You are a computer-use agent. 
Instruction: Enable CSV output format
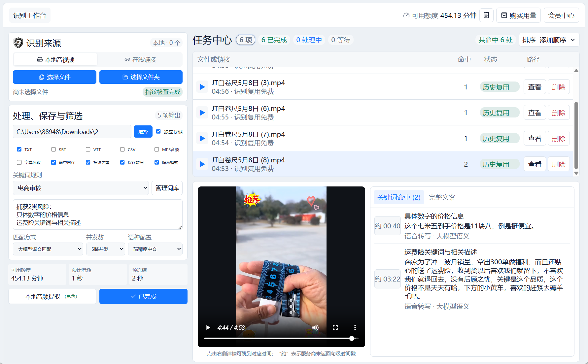122,149
